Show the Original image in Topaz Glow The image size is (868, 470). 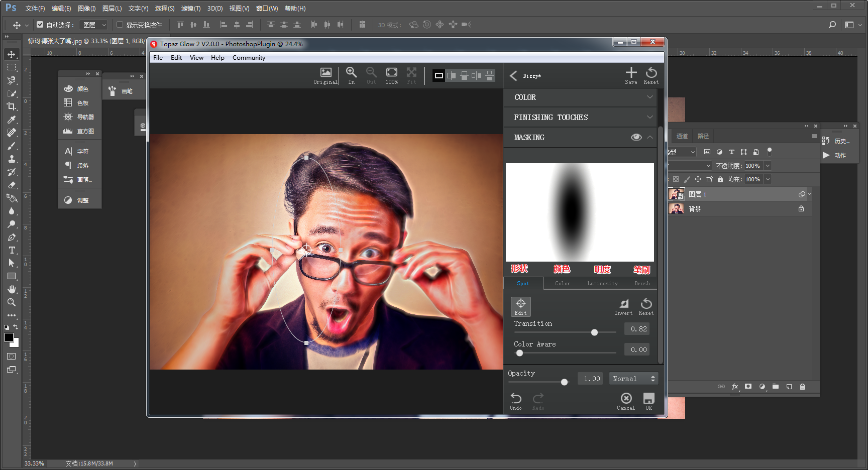point(325,76)
